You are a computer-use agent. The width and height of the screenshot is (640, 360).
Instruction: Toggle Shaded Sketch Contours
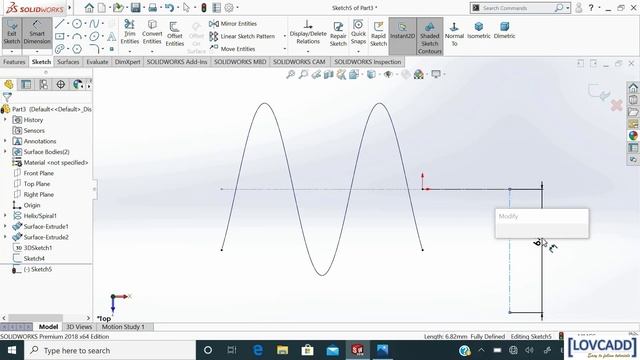[x=429, y=36]
